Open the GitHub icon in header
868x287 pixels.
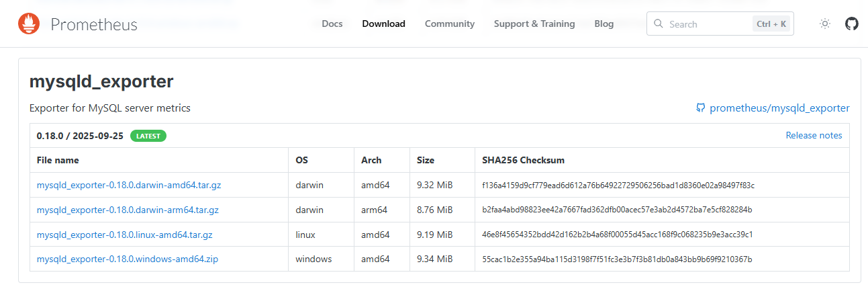pos(851,24)
